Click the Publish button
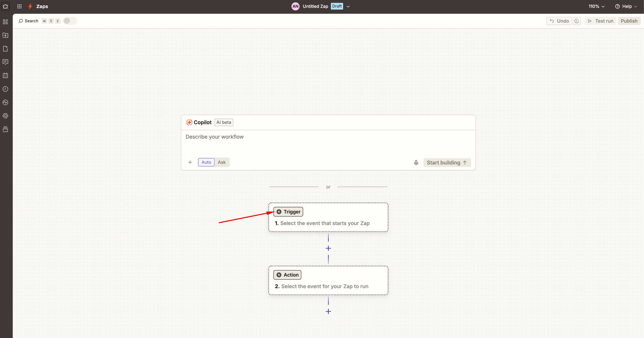The height and width of the screenshot is (338, 644). click(629, 21)
